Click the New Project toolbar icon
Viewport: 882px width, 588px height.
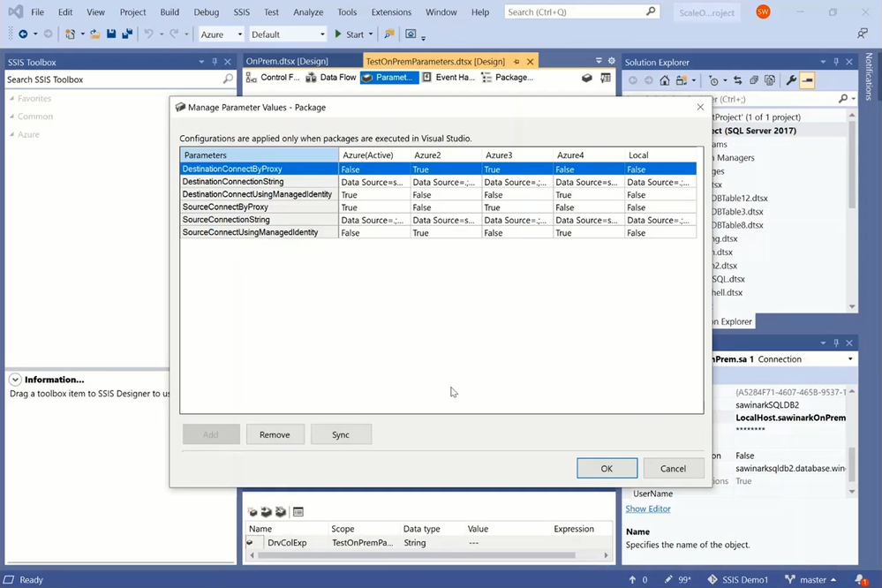[70, 34]
